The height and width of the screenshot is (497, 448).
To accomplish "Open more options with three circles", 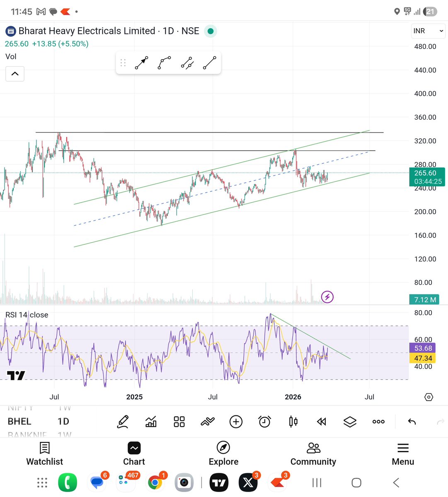I will (378, 422).
